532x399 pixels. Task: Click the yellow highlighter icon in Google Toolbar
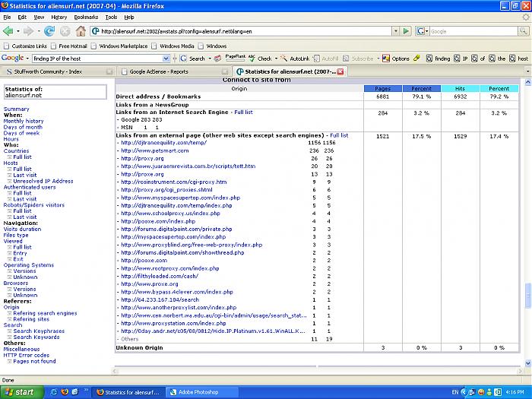416,59
